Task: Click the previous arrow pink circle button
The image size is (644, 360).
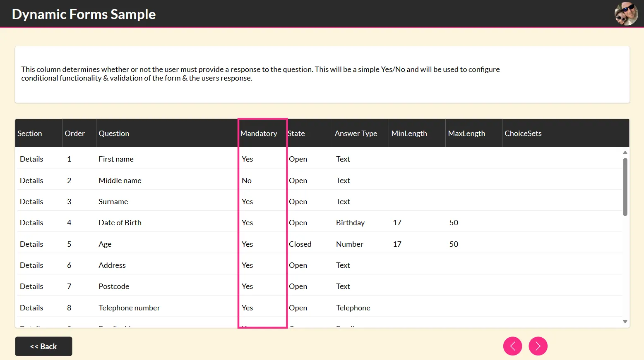Action: (x=512, y=346)
